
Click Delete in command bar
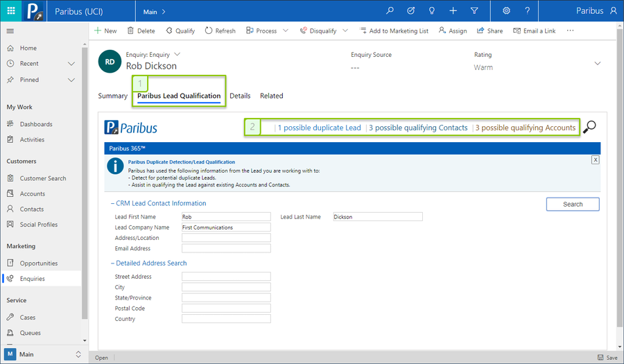click(x=141, y=31)
